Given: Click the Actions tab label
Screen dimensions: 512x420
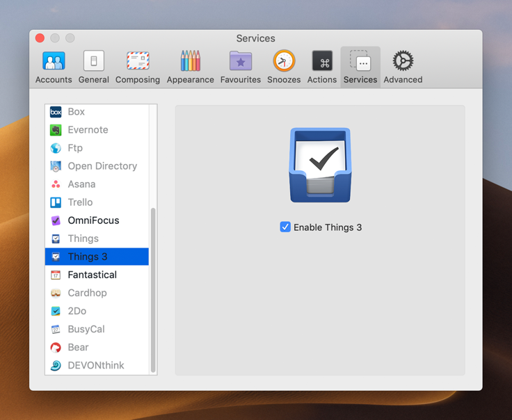Looking at the screenshot, I should (322, 80).
